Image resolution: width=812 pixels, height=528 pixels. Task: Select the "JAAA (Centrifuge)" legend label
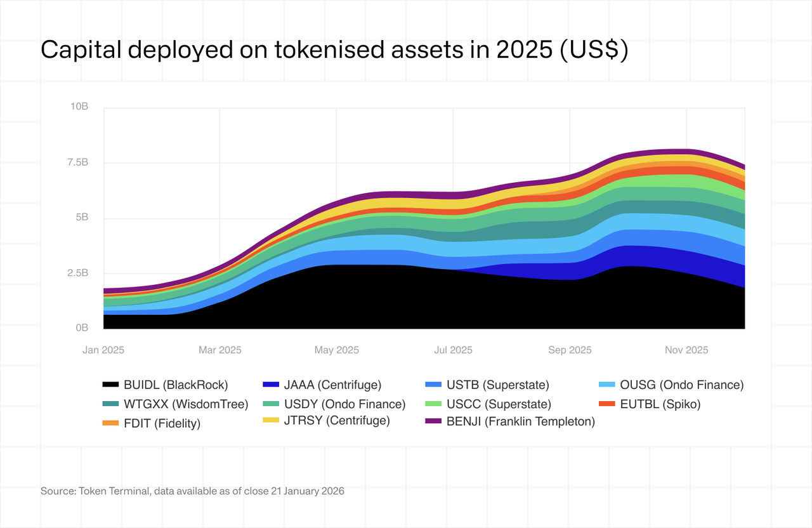[x=334, y=385]
